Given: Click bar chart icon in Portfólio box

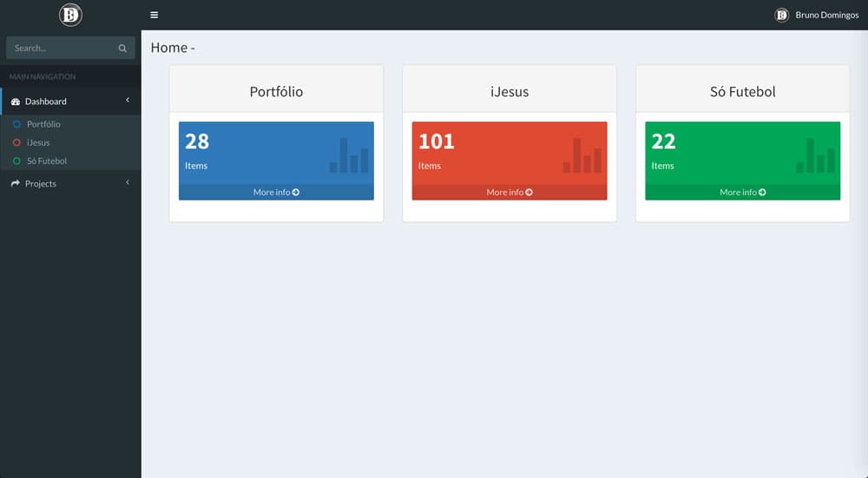Looking at the screenshot, I should pos(349,155).
